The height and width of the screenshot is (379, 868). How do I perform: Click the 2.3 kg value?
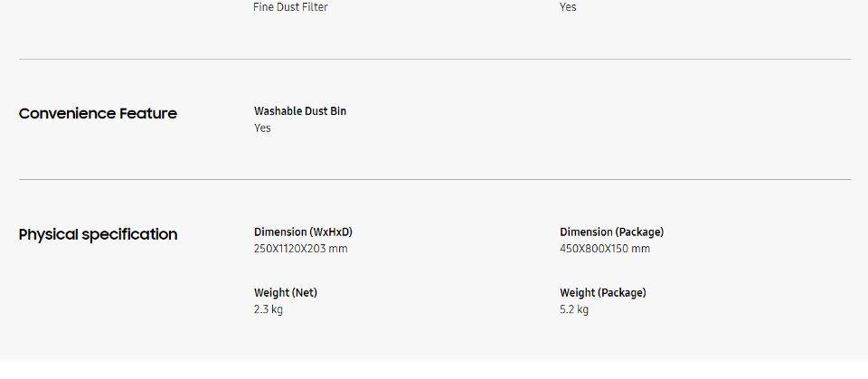[269, 309]
